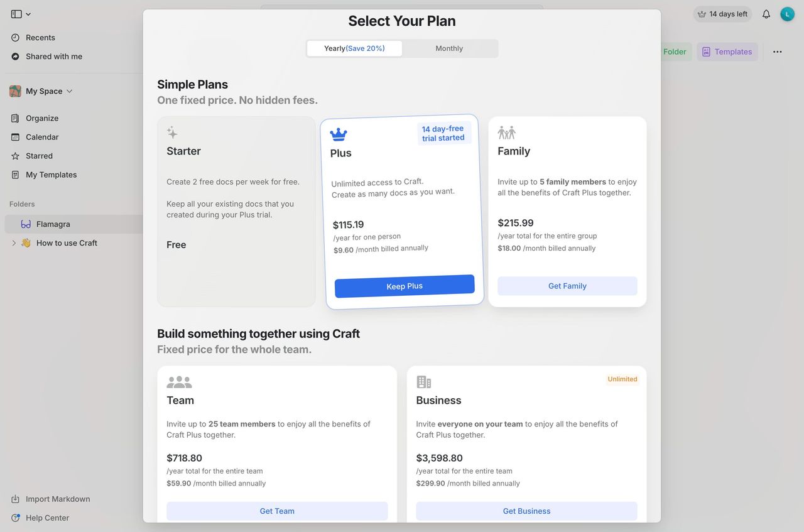Click the Get Team button
804x532 pixels.
click(277, 511)
